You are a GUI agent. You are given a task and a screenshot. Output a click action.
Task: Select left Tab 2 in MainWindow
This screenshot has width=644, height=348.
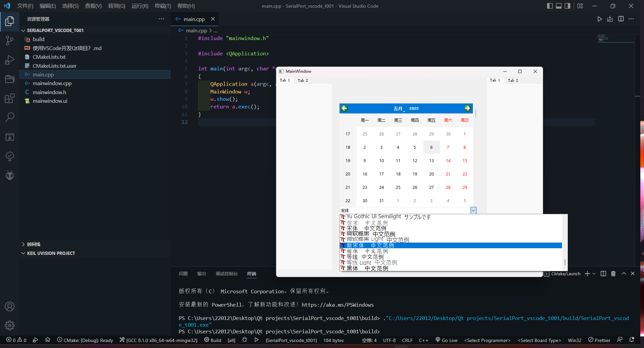point(303,80)
